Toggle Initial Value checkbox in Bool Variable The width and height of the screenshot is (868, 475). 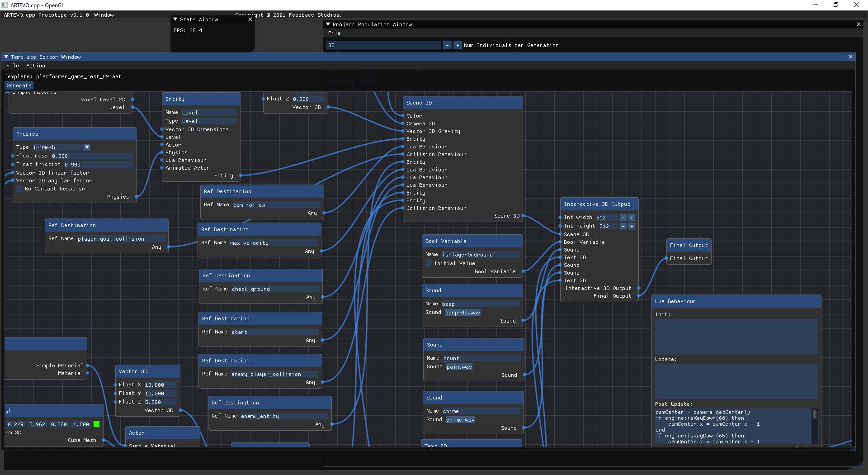[x=429, y=263]
